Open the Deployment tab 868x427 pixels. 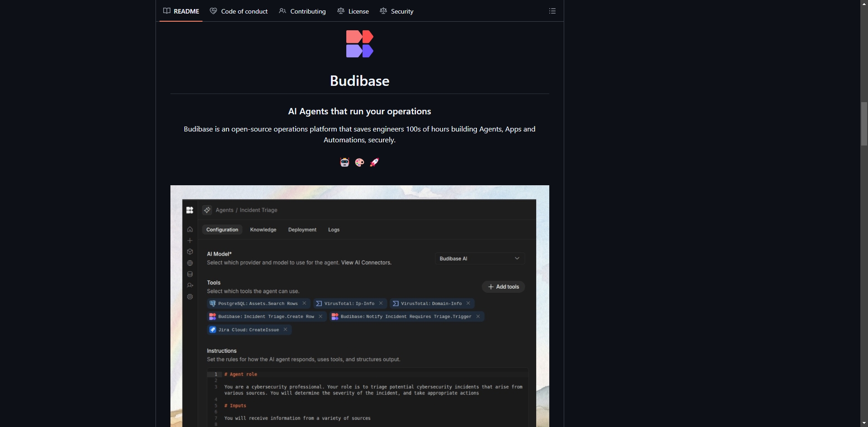click(x=302, y=230)
